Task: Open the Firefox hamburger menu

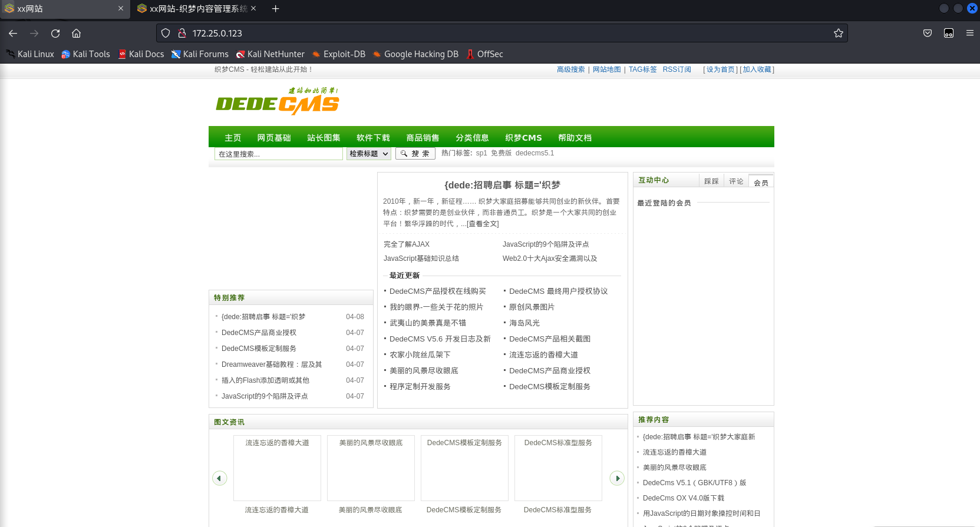Action: pyautogui.click(x=969, y=33)
